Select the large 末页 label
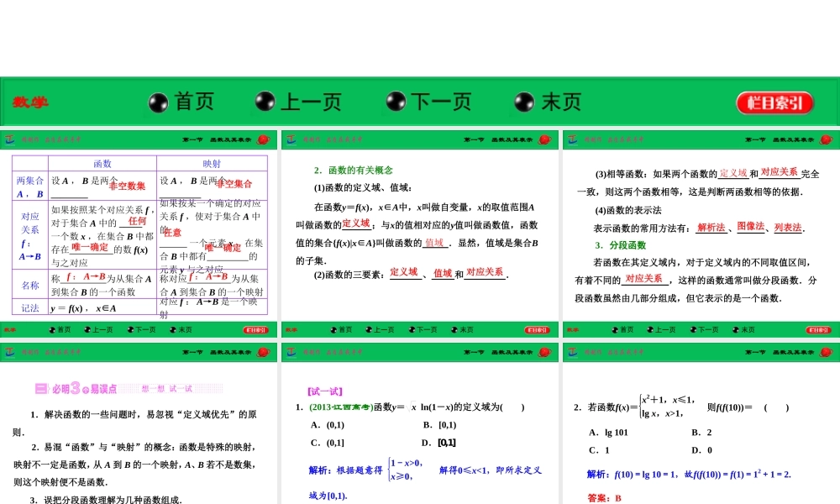The height and width of the screenshot is (504, 840). (561, 102)
